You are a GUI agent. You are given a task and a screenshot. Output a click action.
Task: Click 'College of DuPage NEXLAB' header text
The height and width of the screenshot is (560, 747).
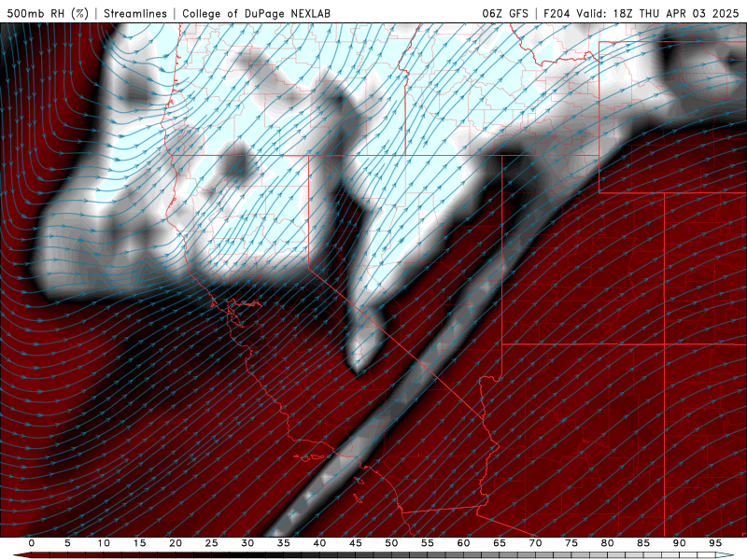tap(256, 13)
